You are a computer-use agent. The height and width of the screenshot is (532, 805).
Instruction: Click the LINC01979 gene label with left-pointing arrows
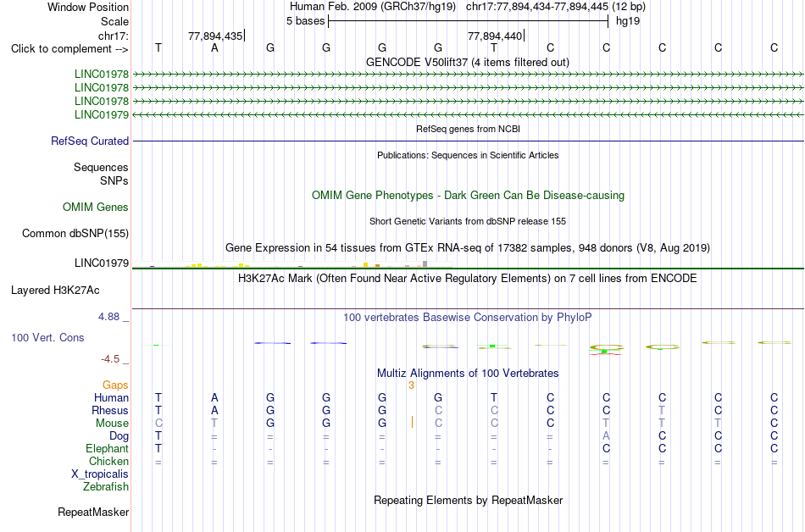[x=101, y=114]
